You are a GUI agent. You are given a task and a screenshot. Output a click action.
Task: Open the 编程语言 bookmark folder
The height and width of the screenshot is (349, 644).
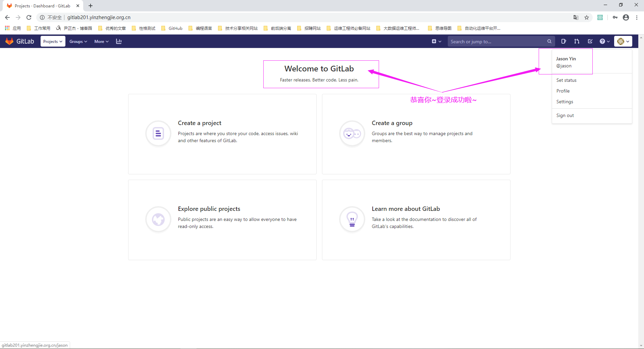coord(200,28)
